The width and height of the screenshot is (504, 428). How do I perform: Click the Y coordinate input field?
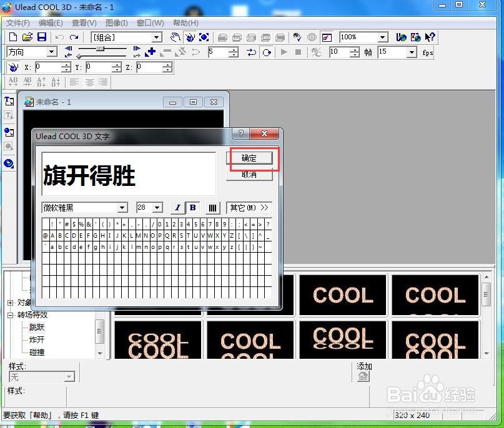pyautogui.click(x=99, y=67)
